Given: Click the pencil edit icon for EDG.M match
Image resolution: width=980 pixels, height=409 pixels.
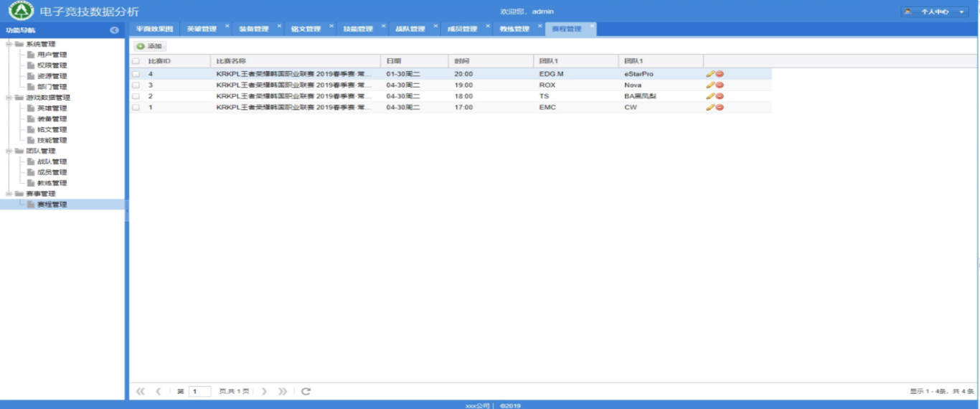Looking at the screenshot, I should tap(710, 74).
